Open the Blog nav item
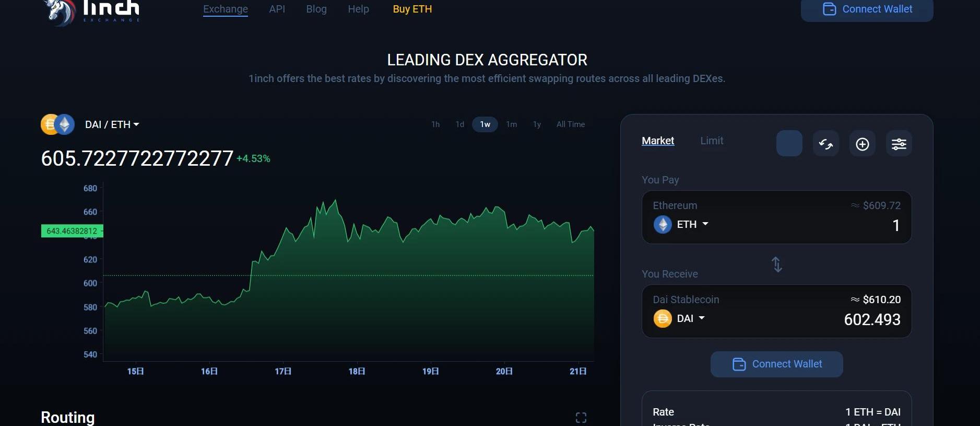The width and height of the screenshot is (980, 426). [316, 9]
